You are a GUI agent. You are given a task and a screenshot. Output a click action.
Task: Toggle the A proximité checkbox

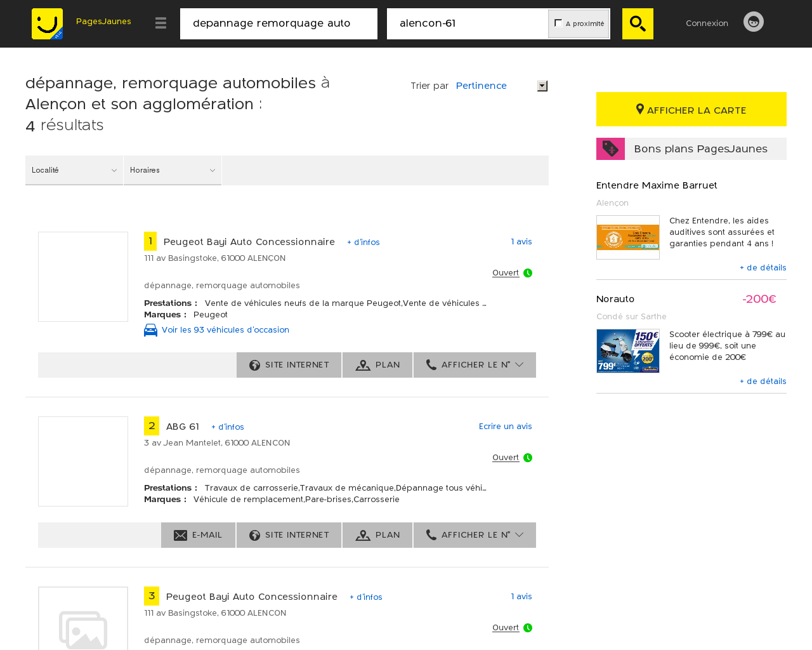(x=558, y=23)
